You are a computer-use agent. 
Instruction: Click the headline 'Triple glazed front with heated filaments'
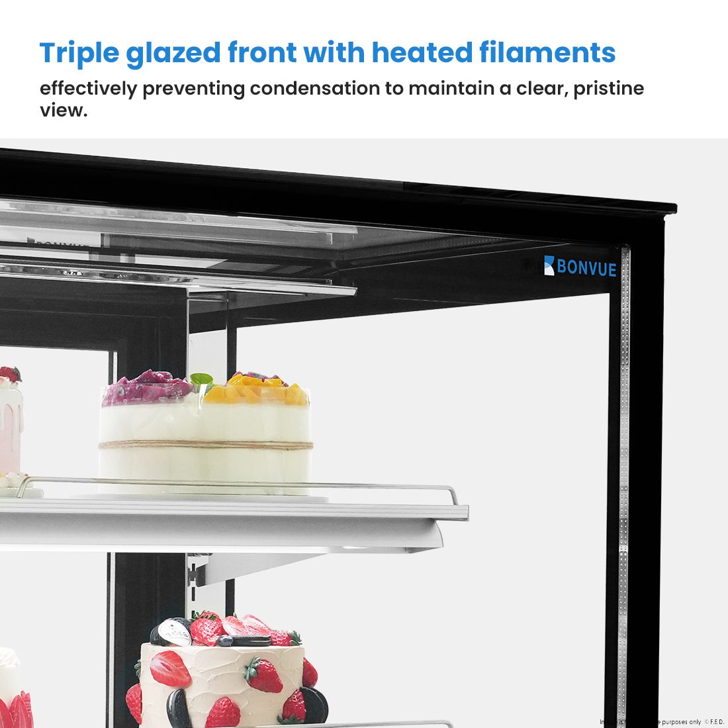[328, 52]
